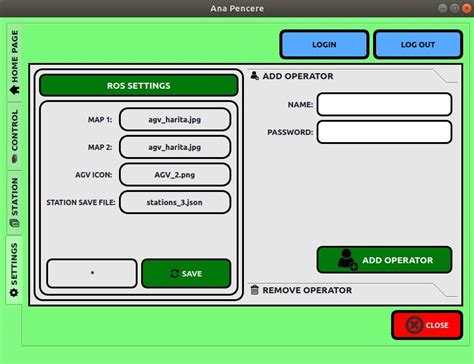Click the LOGIN button
474x364 pixels.
pyautogui.click(x=324, y=44)
